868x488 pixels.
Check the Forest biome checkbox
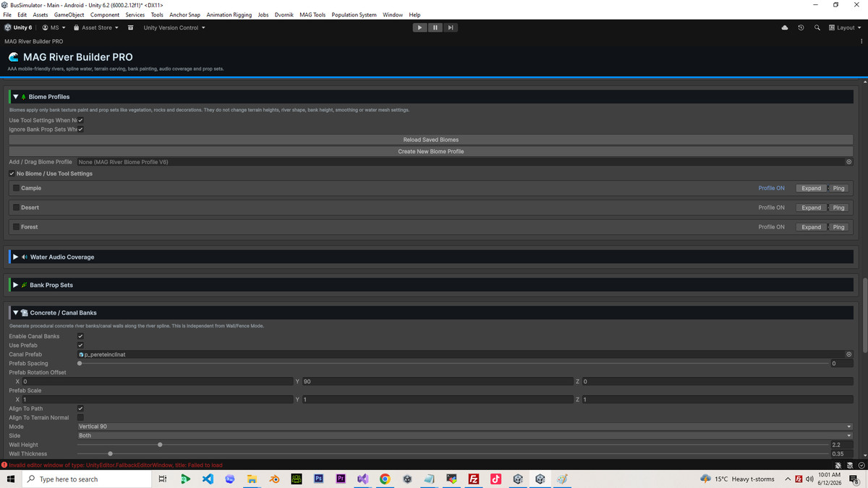coord(16,227)
